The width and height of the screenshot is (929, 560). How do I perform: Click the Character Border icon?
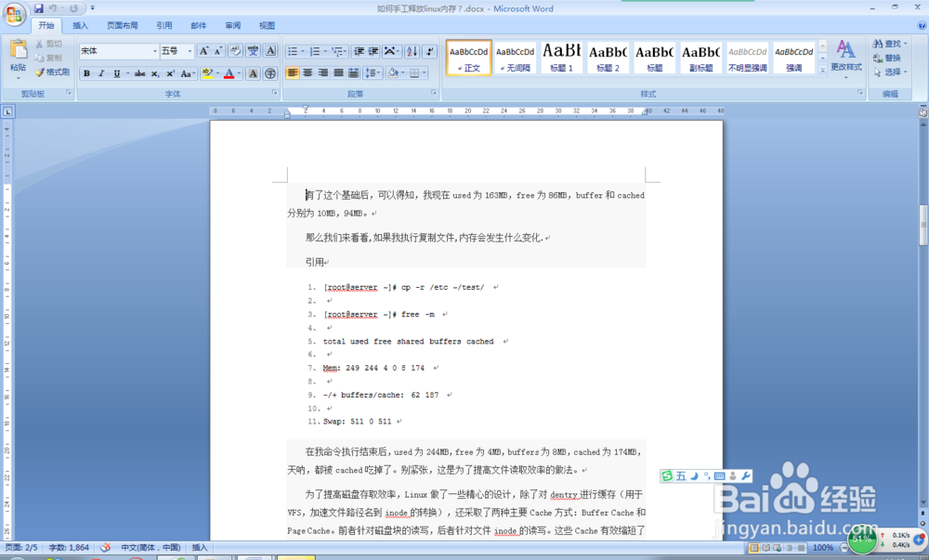point(270,51)
